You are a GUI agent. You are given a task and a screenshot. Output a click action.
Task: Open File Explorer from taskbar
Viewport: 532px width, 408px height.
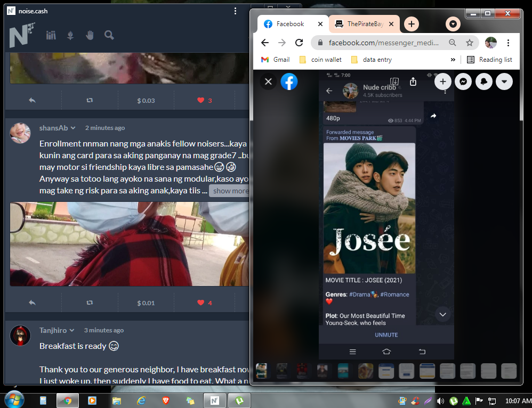[x=117, y=401]
